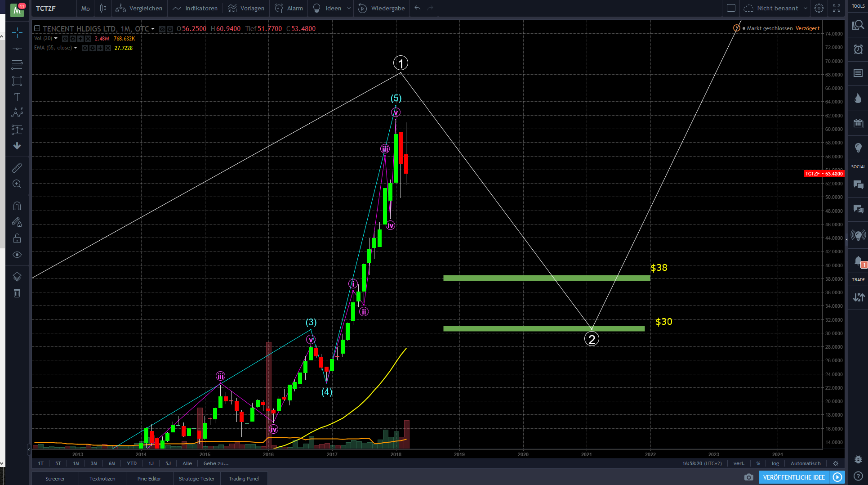Open the notifications bell panel

coord(858,261)
